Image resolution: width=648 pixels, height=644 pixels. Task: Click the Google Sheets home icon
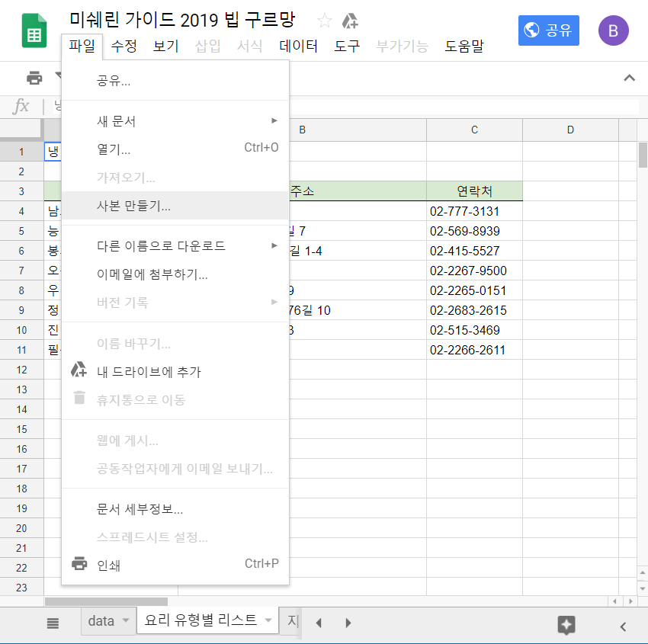34,31
